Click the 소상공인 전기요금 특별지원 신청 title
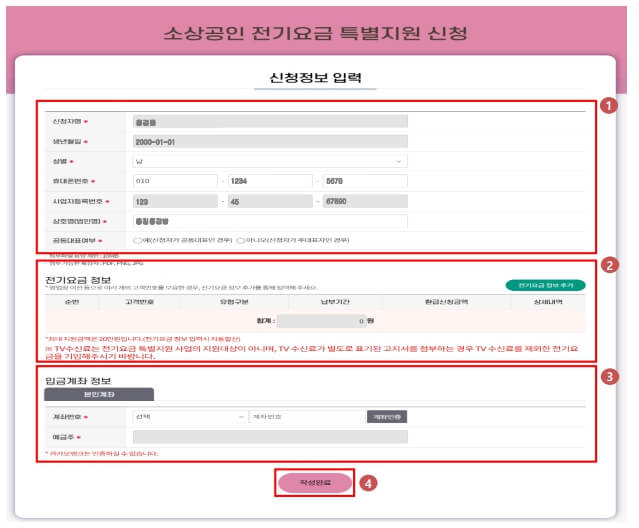This screenshot has height=528, width=639. (315, 33)
